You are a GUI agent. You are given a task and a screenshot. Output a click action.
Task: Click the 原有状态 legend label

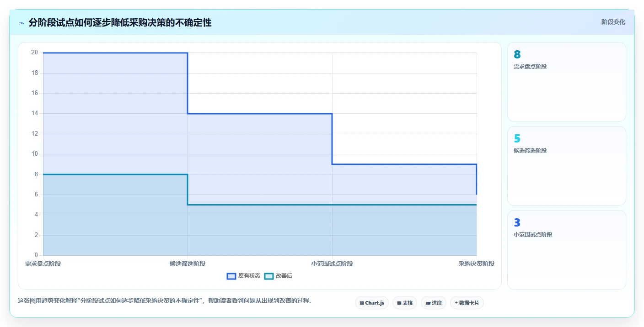pos(249,276)
